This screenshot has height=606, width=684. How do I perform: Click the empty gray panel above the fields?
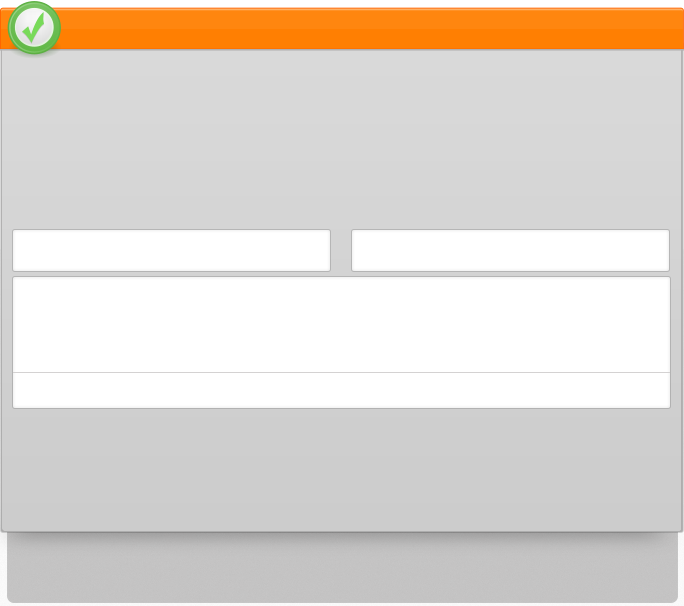pyautogui.click(x=342, y=139)
